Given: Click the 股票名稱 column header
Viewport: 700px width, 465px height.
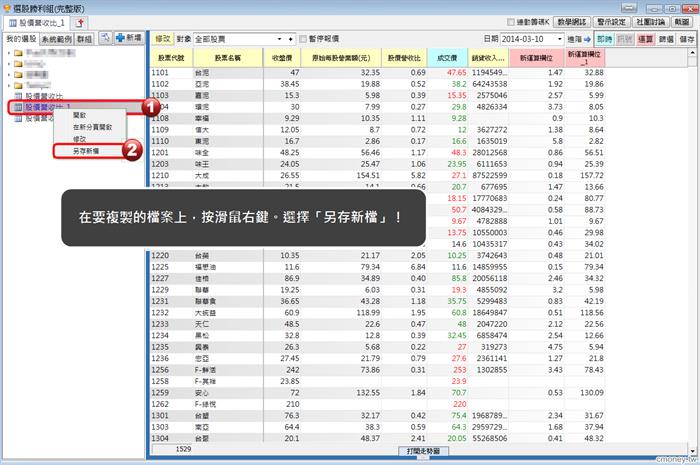Looking at the screenshot, I should point(228,58).
